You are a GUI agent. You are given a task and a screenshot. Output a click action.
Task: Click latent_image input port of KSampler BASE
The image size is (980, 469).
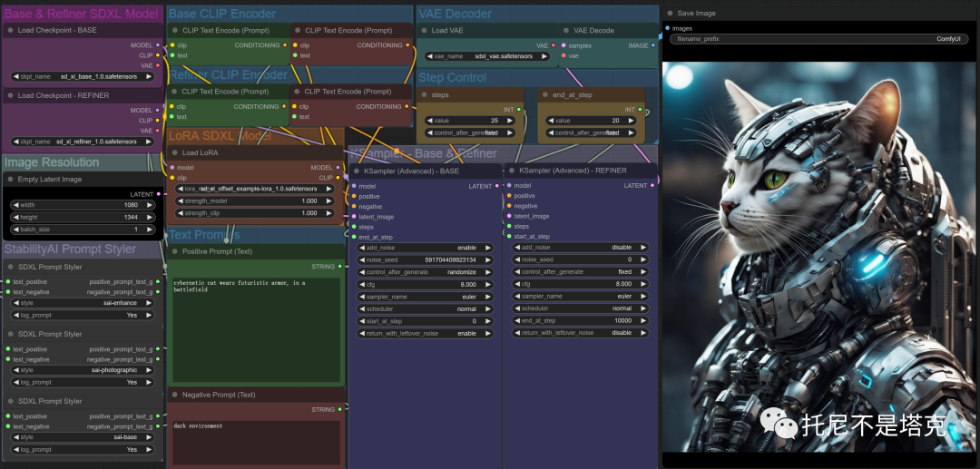pos(354,217)
